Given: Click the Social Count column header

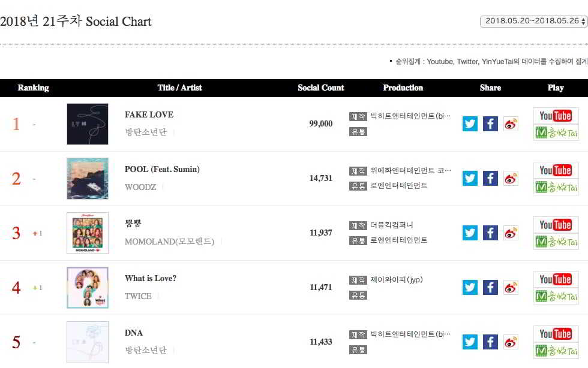Looking at the screenshot, I should pyautogui.click(x=321, y=88).
